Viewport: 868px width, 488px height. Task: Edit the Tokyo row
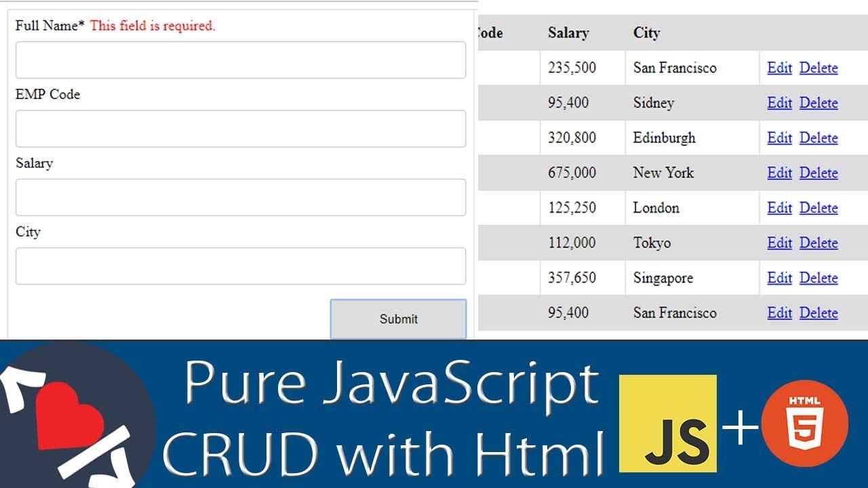(779, 243)
